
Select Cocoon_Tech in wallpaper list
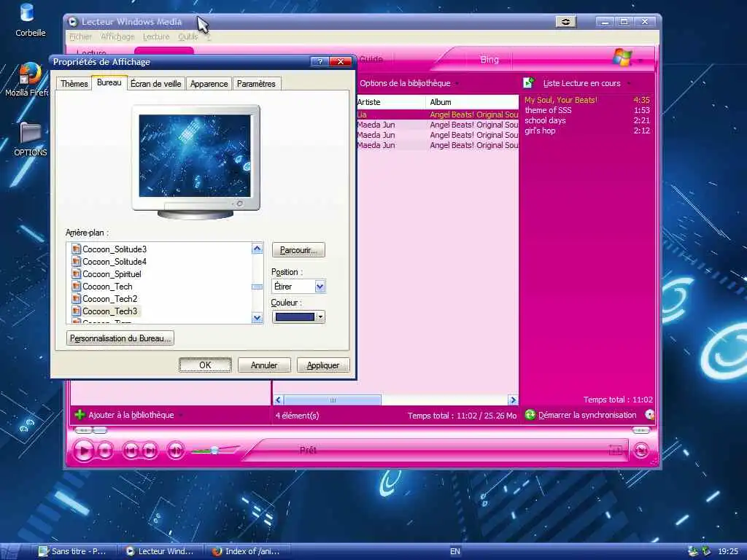coord(107,286)
